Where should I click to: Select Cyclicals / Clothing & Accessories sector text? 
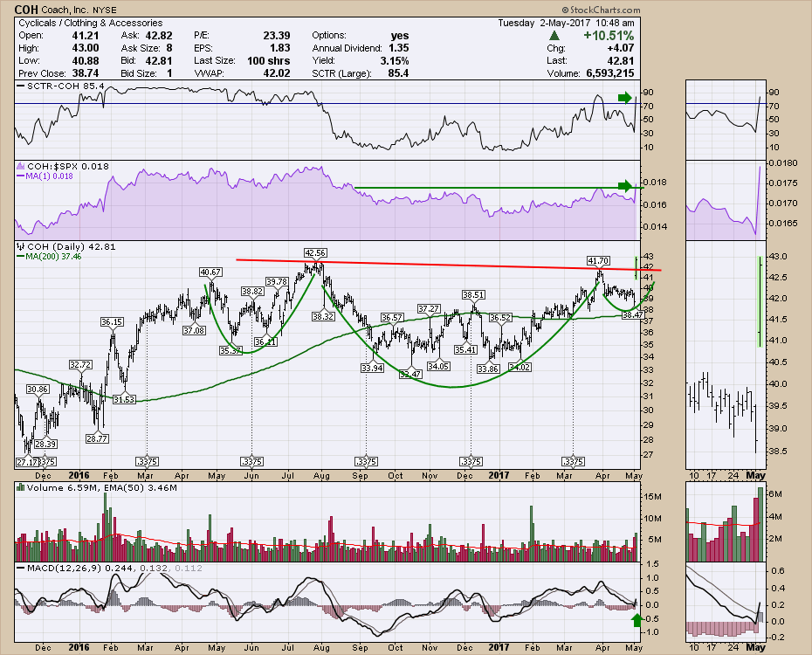90,23
